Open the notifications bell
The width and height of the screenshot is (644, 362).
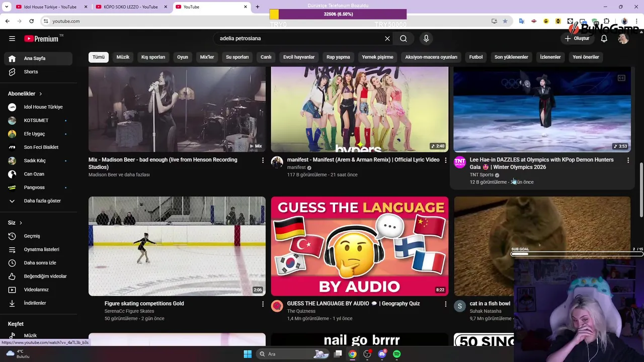tap(604, 38)
